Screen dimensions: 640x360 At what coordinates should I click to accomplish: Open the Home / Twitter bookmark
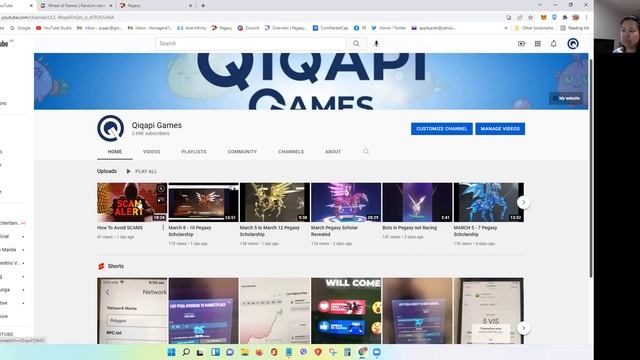(x=389, y=28)
